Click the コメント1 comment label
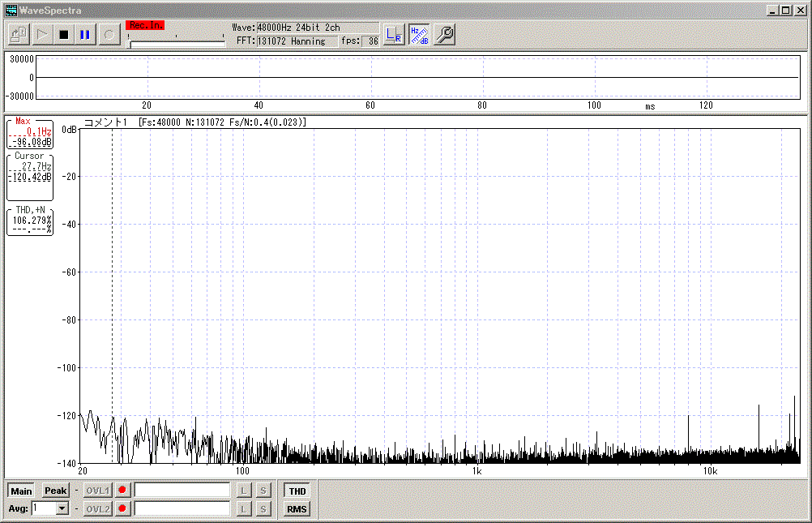 (x=105, y=122)
